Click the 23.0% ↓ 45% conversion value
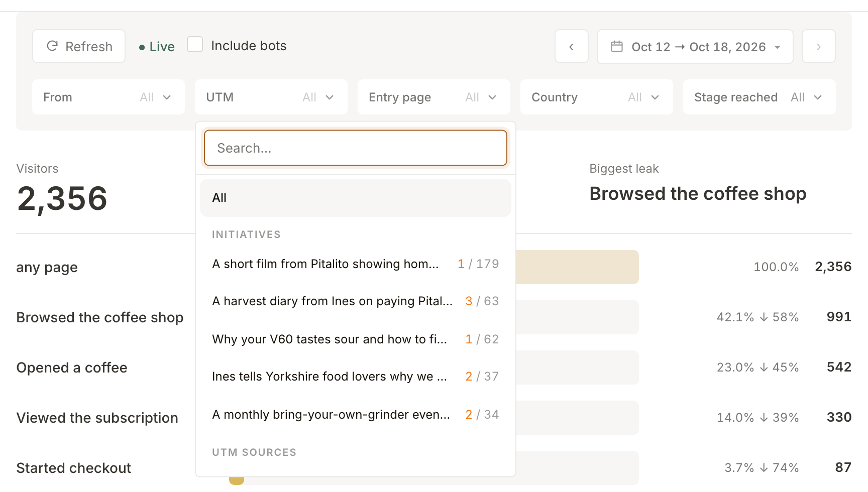 pos(757,367)
